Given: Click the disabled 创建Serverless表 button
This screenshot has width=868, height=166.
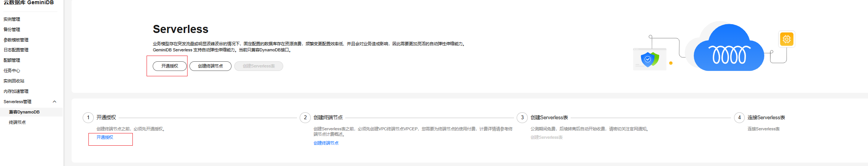Looking at the screenshot, I should [259, 66].
